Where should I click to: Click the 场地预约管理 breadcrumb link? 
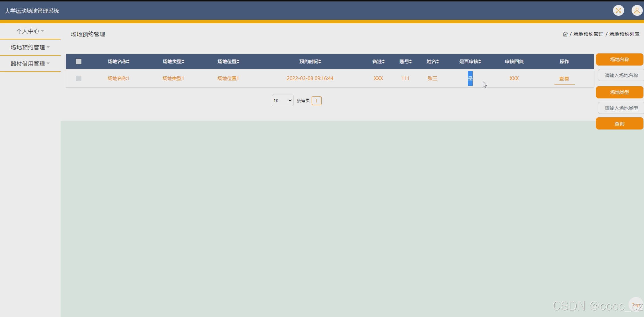[x=588, y=34]
